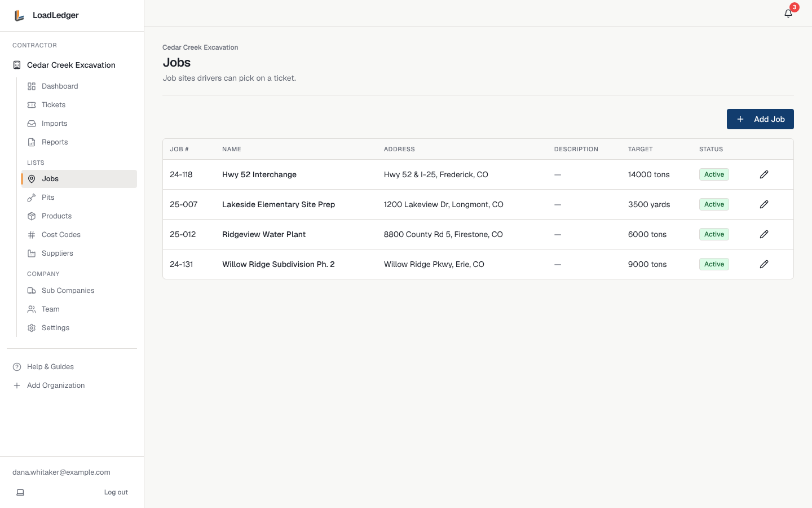Click Active status for Lakeside Elementary
812x508 pixels.
(714, 204)
